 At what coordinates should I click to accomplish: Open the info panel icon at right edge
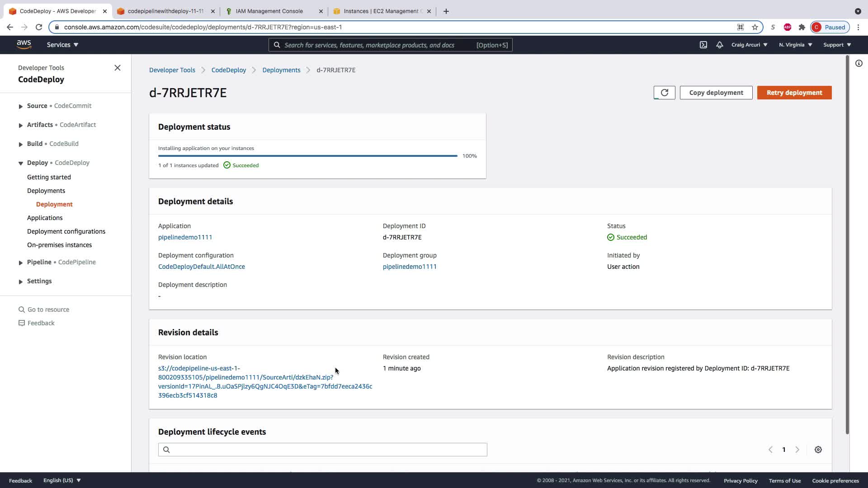[x=859, y=64]
